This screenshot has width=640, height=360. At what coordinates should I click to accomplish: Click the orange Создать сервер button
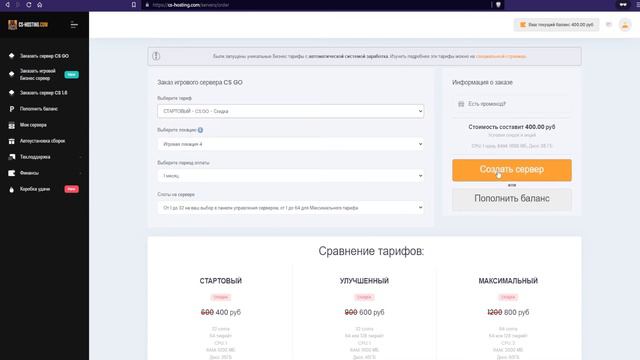(511, 170)
